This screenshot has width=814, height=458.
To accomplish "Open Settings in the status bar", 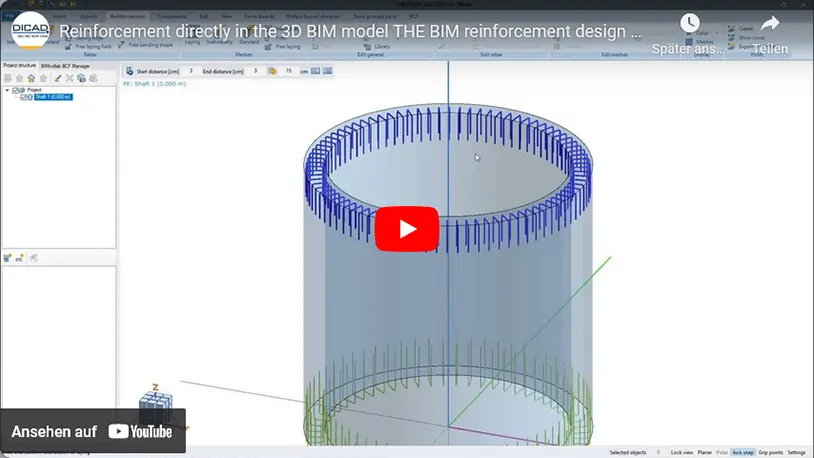I will (x=796, y=453).
